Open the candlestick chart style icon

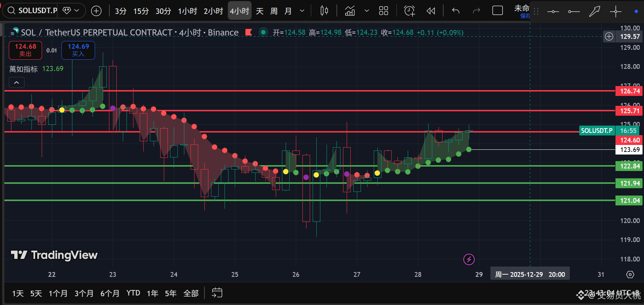pos(324,11)
